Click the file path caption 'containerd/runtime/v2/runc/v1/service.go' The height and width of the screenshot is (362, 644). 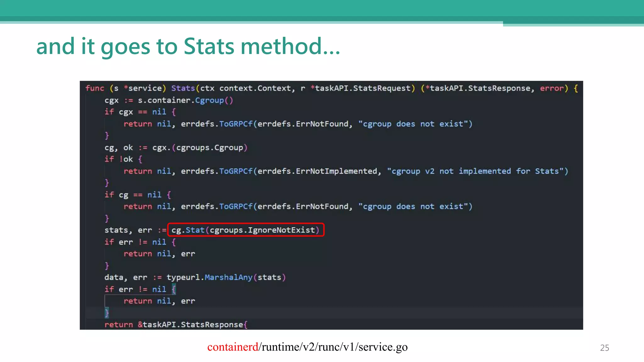(x=308, y=347)
